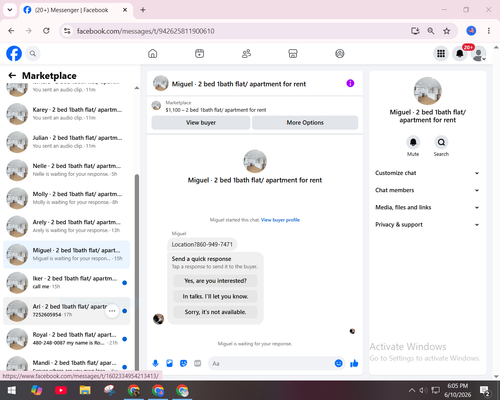
Task: Click the browser address bar URL
Action: click(146, 31)
